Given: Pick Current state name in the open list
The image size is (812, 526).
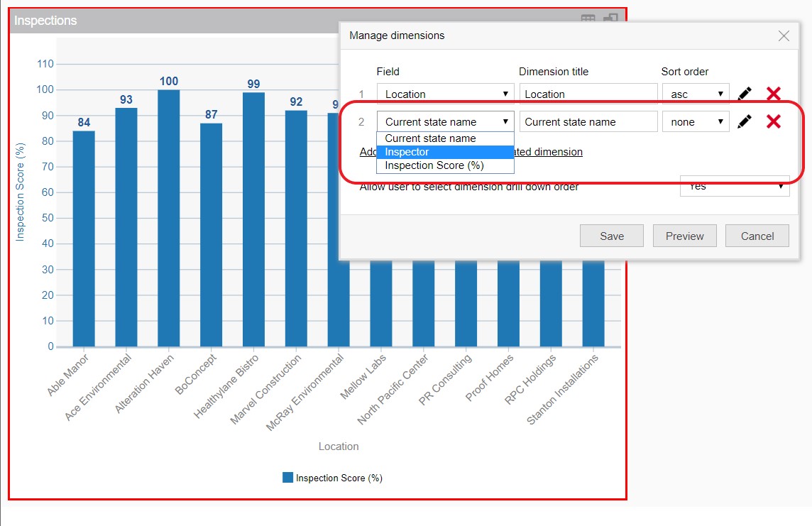Looking at the screenshot, I should [x=445, y=138].
